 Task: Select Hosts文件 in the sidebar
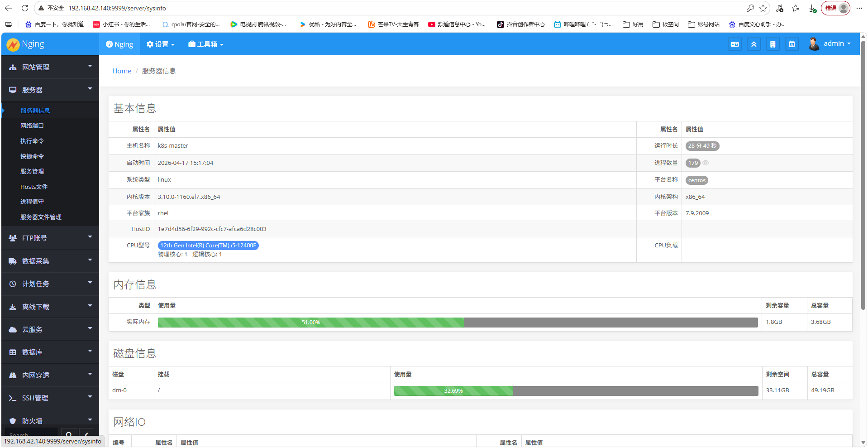pyautogui.click(x=34, y=187)
